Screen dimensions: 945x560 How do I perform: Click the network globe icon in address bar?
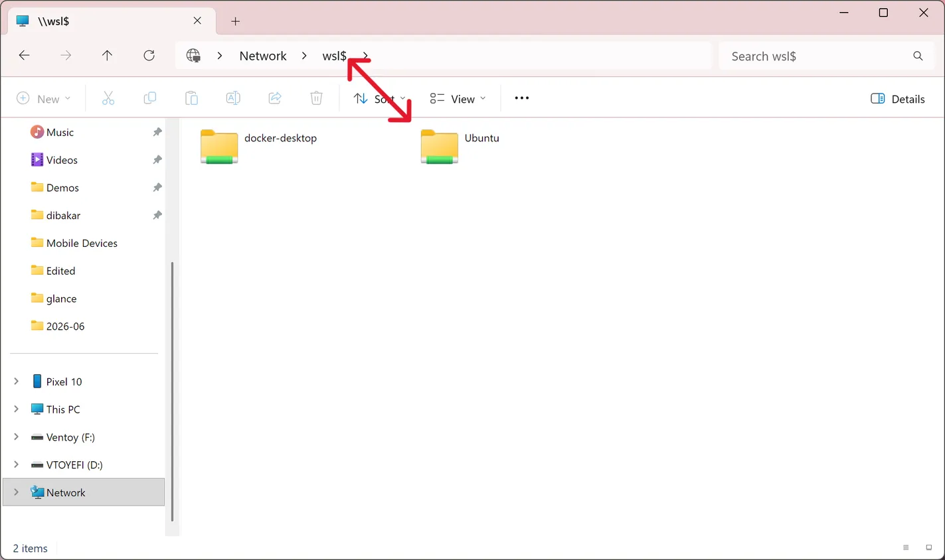point(193,56)
